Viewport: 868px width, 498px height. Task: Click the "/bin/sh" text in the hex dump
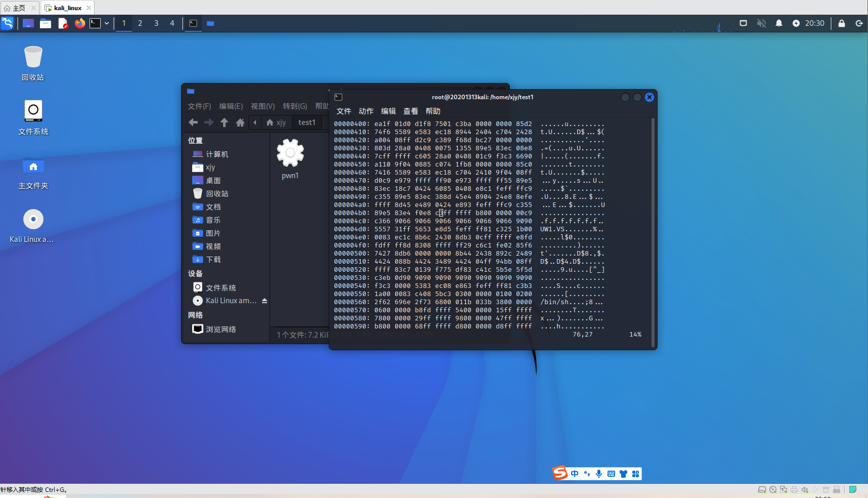tap(554, 302)
